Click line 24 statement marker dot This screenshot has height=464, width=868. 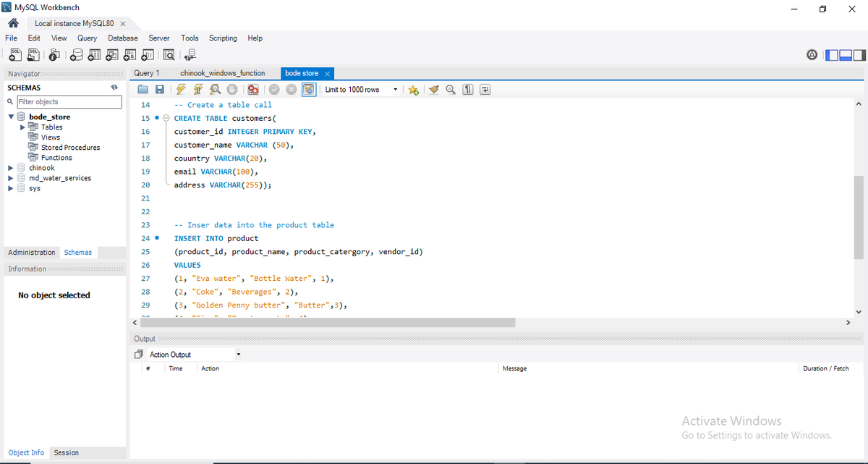pos(156,238)
